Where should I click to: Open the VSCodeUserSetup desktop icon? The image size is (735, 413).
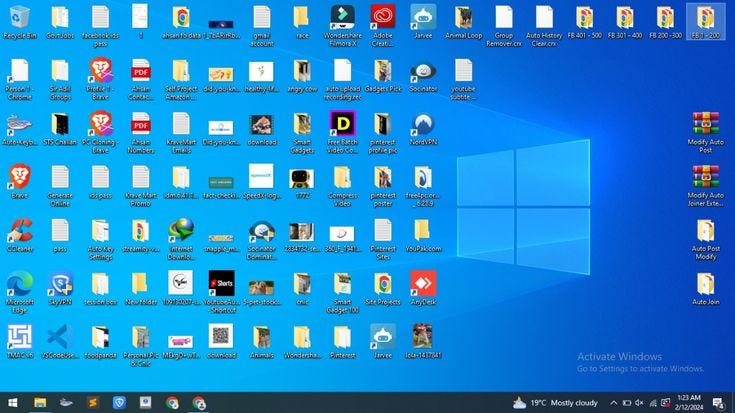[x=60, y=342]
